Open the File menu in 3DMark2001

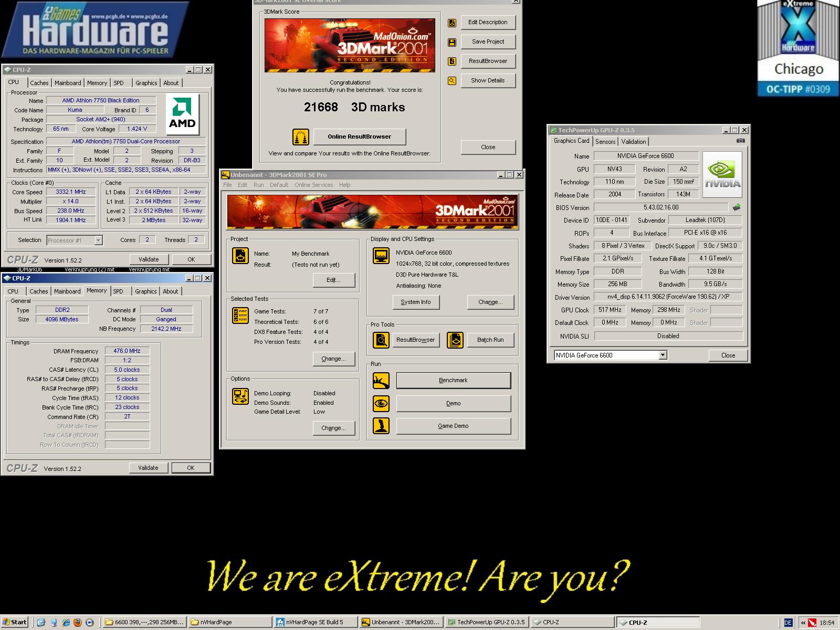227,185
